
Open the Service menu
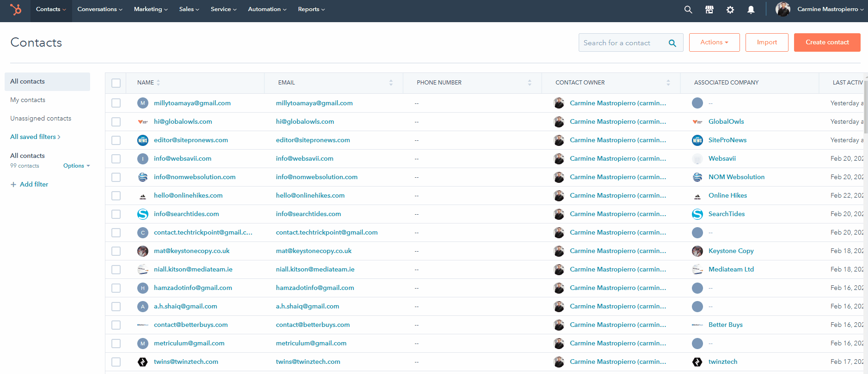224,9
